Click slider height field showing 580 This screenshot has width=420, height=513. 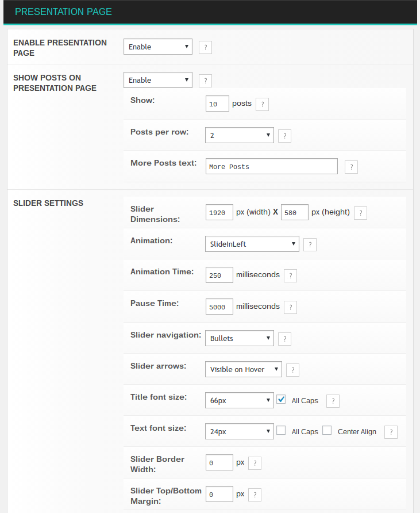295,212
